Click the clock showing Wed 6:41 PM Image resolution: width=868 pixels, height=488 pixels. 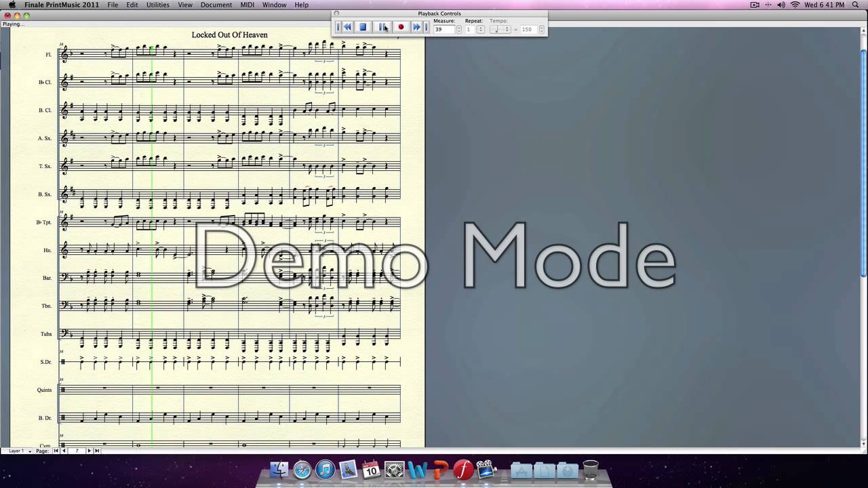pos(825,5)
